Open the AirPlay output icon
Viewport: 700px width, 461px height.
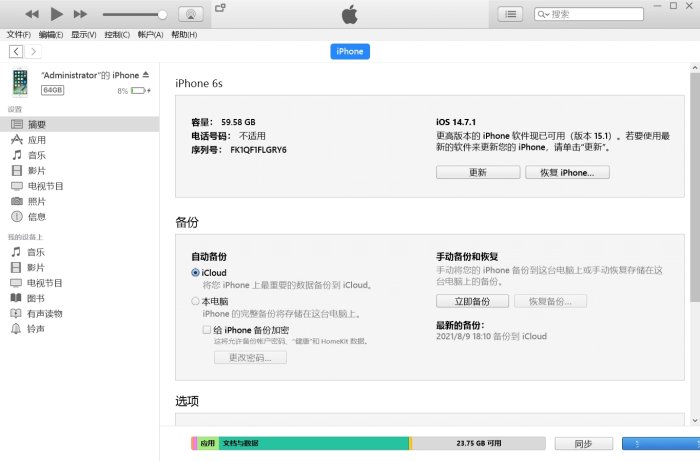click(190, 14)
